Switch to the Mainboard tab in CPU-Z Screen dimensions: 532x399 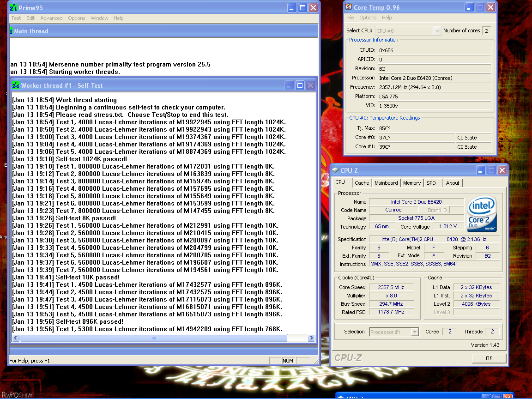click(x=386, y=183)
